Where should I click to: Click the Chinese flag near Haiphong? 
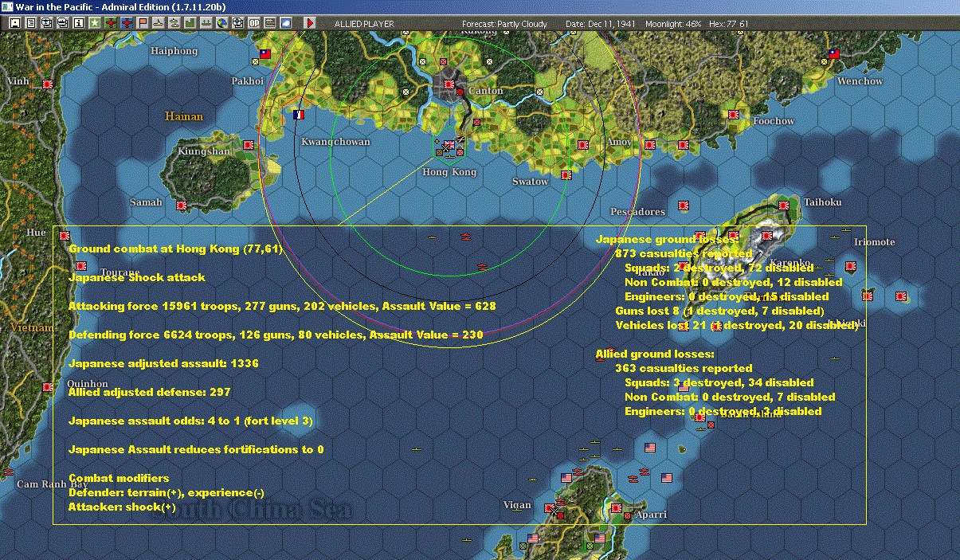pyautogui.click(x=265, y=54)
